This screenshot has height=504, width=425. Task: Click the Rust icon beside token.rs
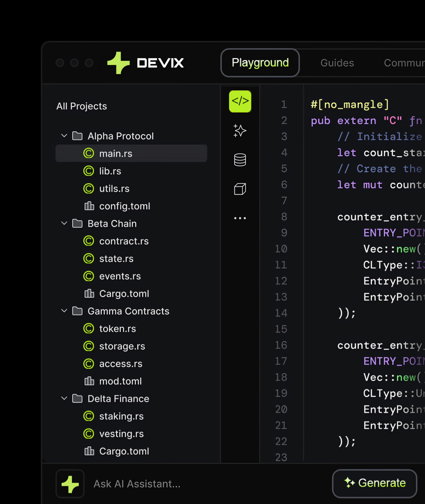click(x=89, y=329)
